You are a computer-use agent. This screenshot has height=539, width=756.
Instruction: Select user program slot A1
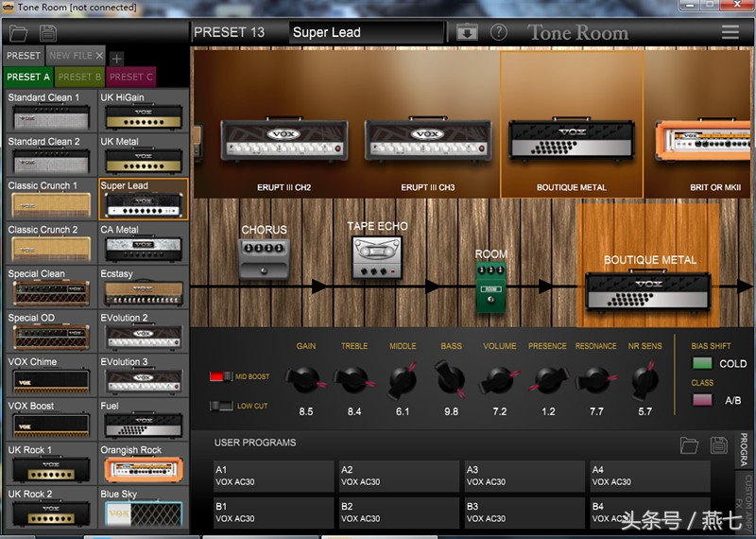[273, 476]
